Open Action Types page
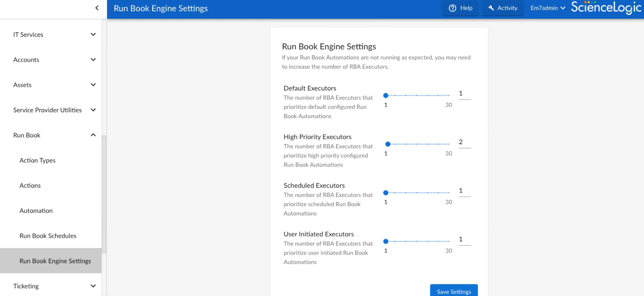644x296 pixels. (37, 160)
